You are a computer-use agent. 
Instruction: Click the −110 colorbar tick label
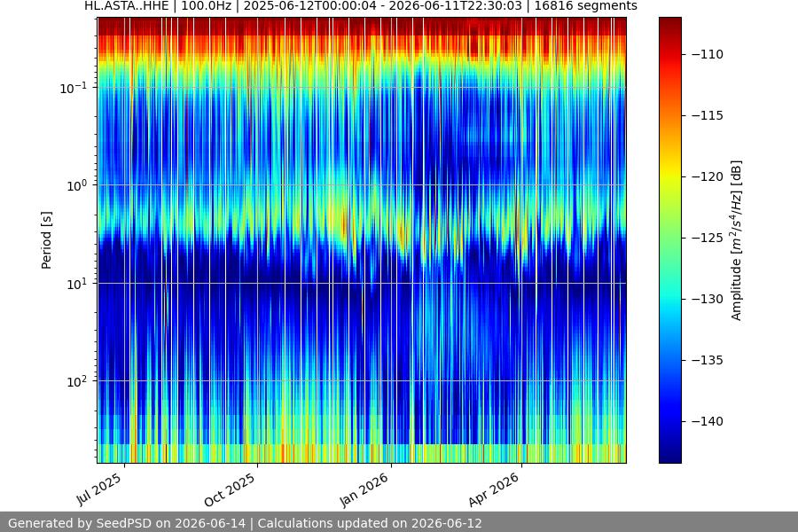[708, 54]
